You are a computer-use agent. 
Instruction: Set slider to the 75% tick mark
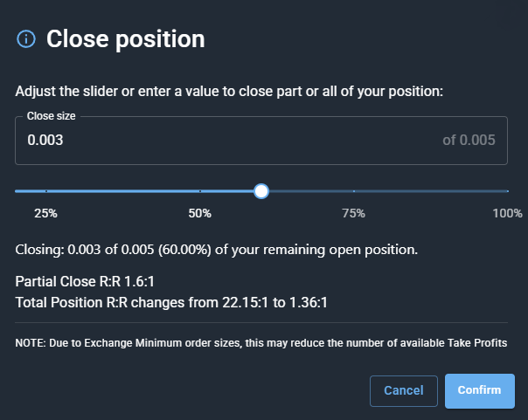coord(354,191)
